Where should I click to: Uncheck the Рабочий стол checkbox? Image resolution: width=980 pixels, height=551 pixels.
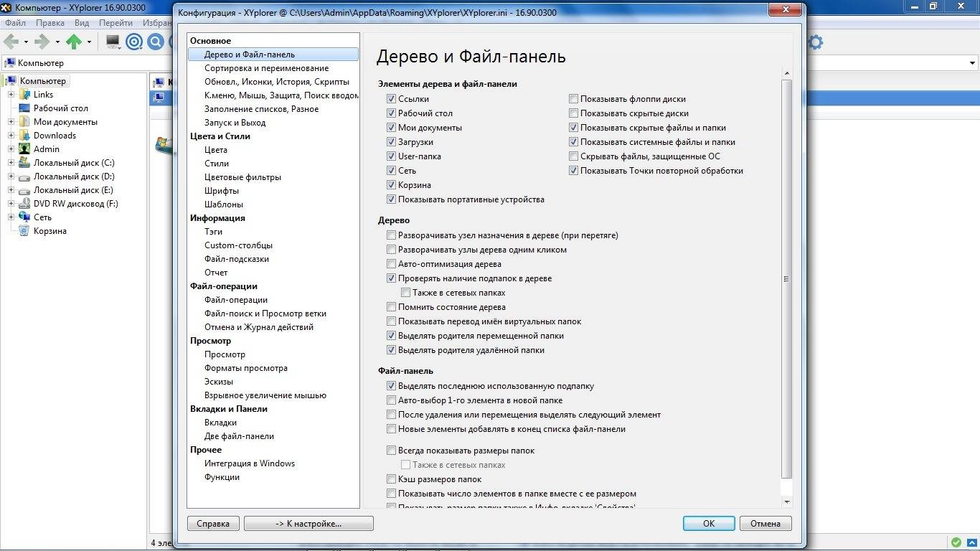coord(391,113)
